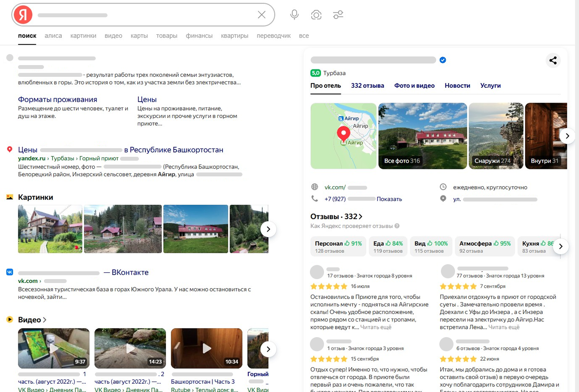Screen dimensions: 579x392
Task: Click the 5,0 rating badge
Action: point(315,73)
